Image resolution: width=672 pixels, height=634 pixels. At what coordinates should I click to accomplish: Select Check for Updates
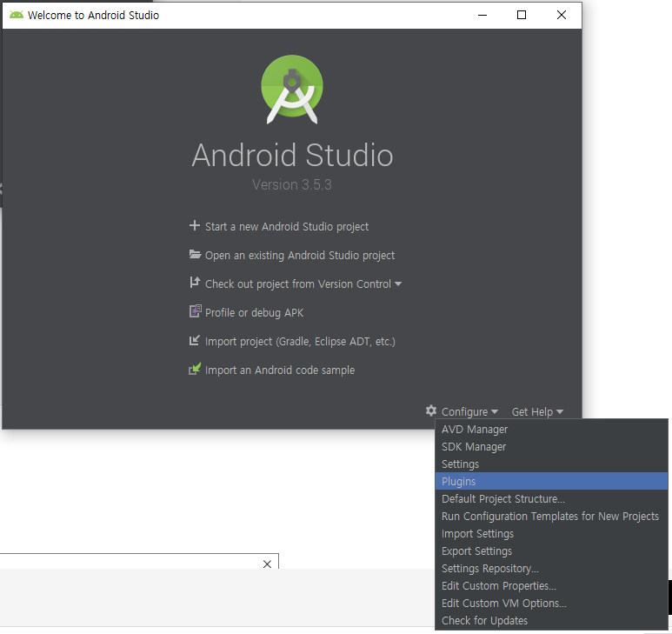click(x=551, y=620)
